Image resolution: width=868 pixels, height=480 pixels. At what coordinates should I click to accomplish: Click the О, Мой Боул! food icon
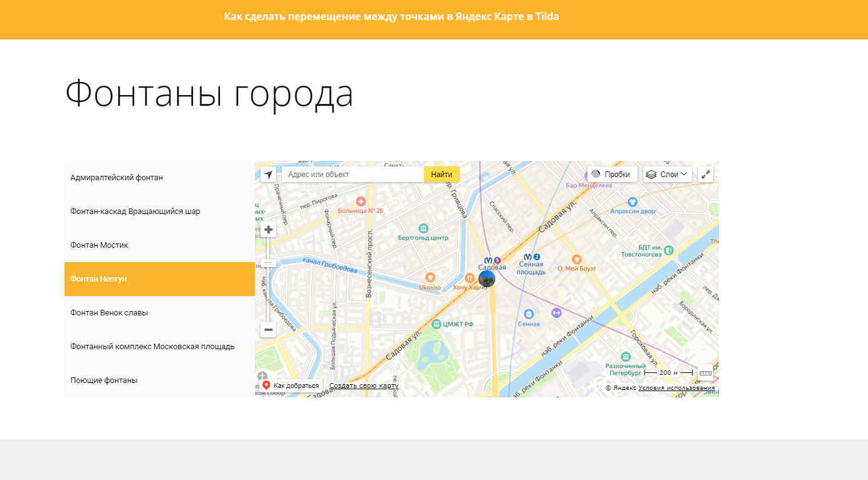(x=577, y=259)
